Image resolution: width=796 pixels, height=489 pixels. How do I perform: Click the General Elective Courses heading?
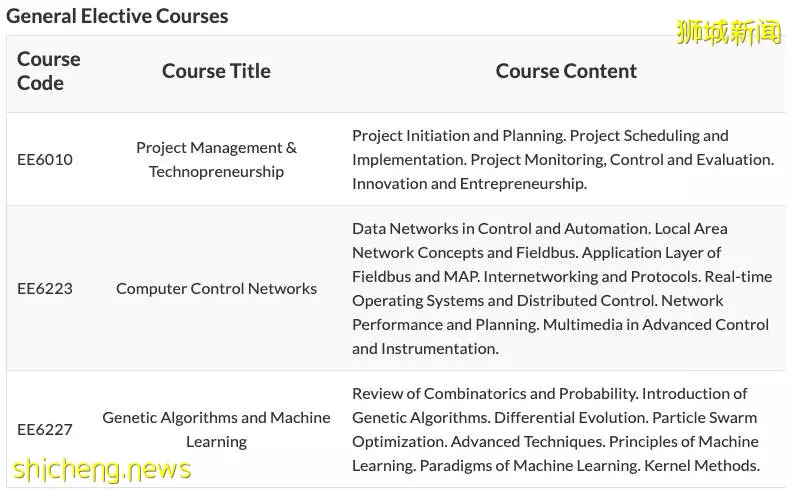click(117, 16)
